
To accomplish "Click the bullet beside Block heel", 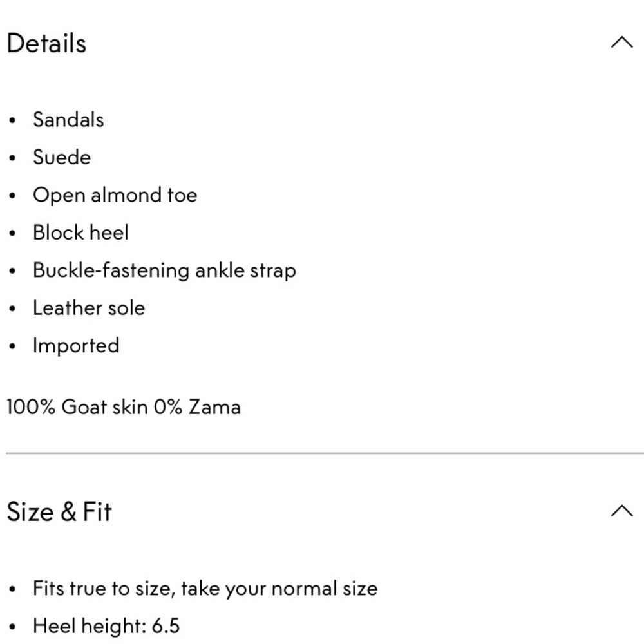I will point(12,233).
